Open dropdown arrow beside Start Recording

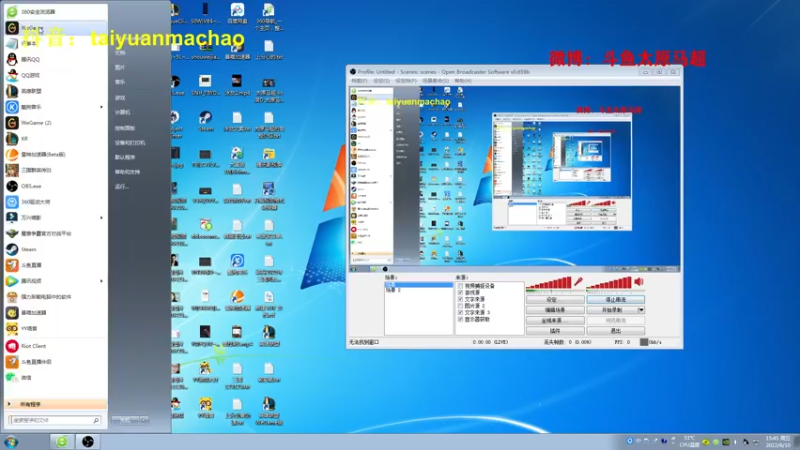(x=641, y=310)
